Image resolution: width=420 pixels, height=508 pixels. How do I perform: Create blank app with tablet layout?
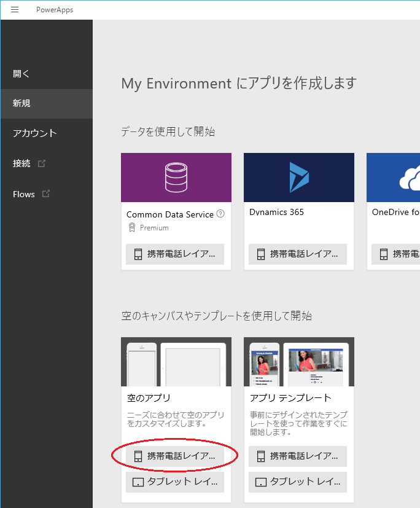175,482
